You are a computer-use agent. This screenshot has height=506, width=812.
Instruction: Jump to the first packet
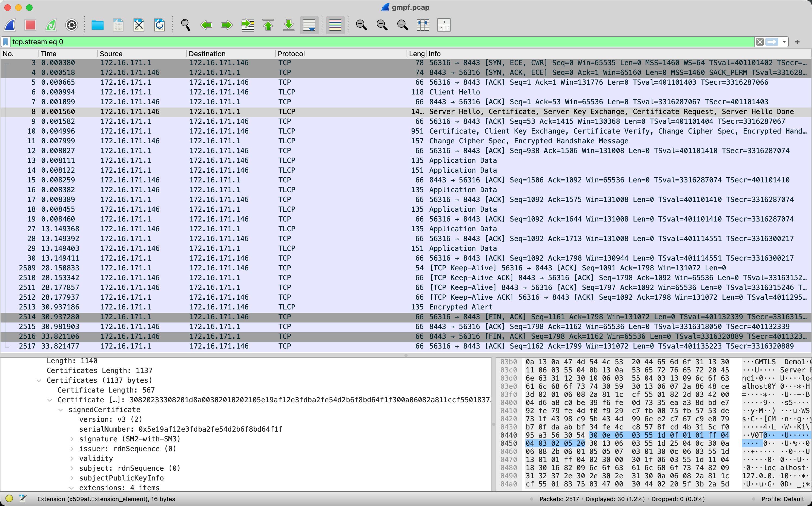coord(268,25)
